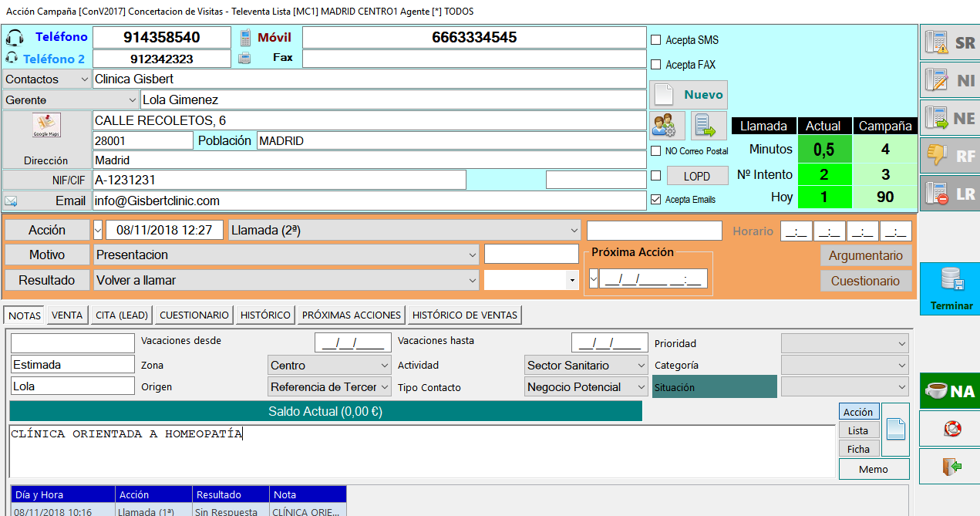The width and height of the screenshot is (980, 516).
Task: Click the Móvil mobile phone icon
Action: point(245,38)
